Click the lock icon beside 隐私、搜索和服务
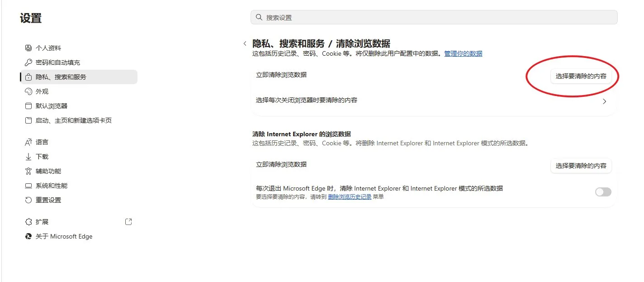644x282 pixels. point(28,77)
